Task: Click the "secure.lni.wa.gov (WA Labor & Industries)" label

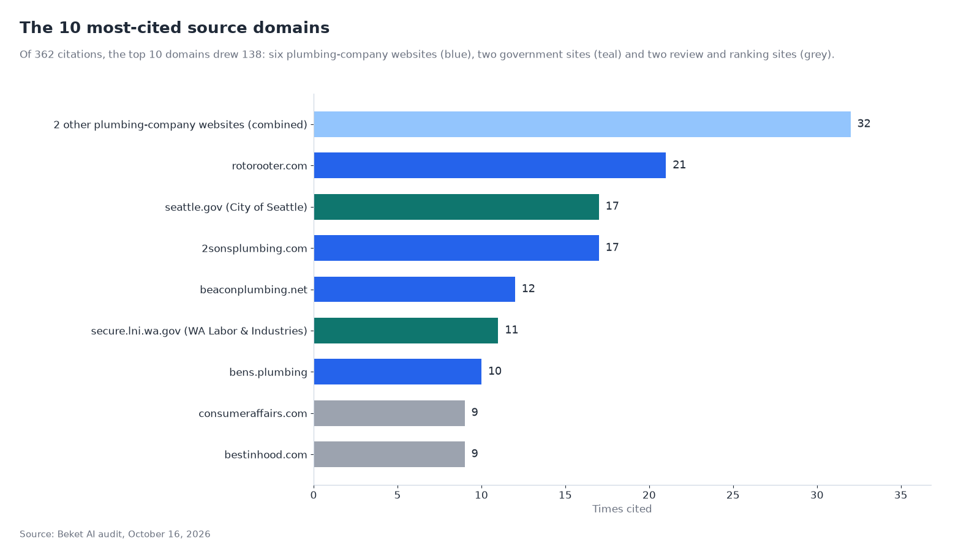Action: point(199,331)
